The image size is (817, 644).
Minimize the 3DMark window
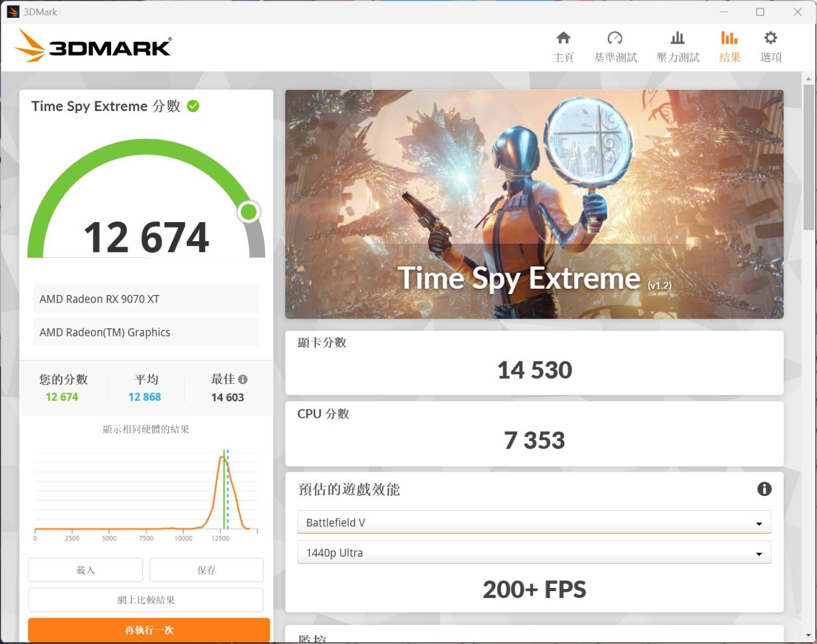pos(724,12)
